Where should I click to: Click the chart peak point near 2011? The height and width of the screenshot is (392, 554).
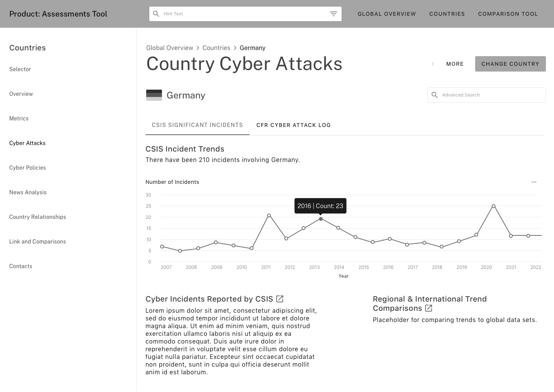point(269,215)
